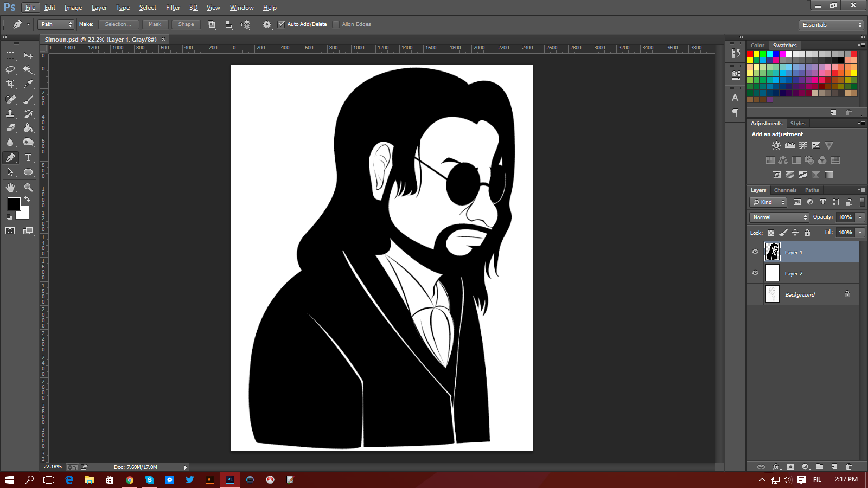Switch to the Paths tab
This screenshot has height=488, width=868.
tap(812, 190)
